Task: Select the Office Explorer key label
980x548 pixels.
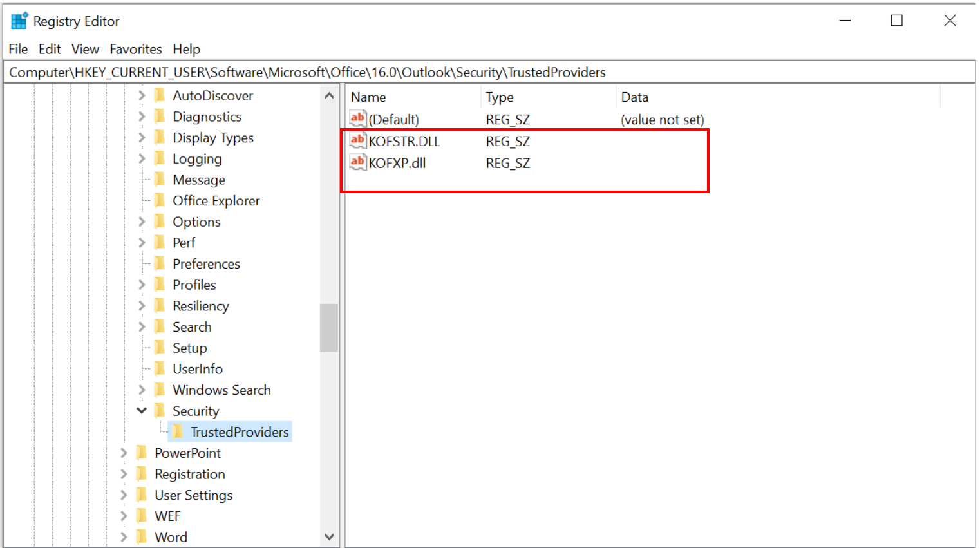Action: coord(216,200)
